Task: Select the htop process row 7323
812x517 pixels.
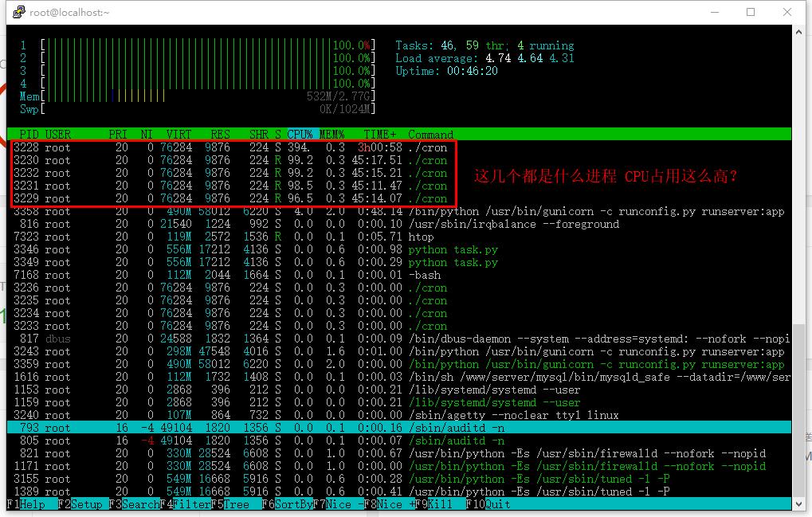Action: pos(231,237)
